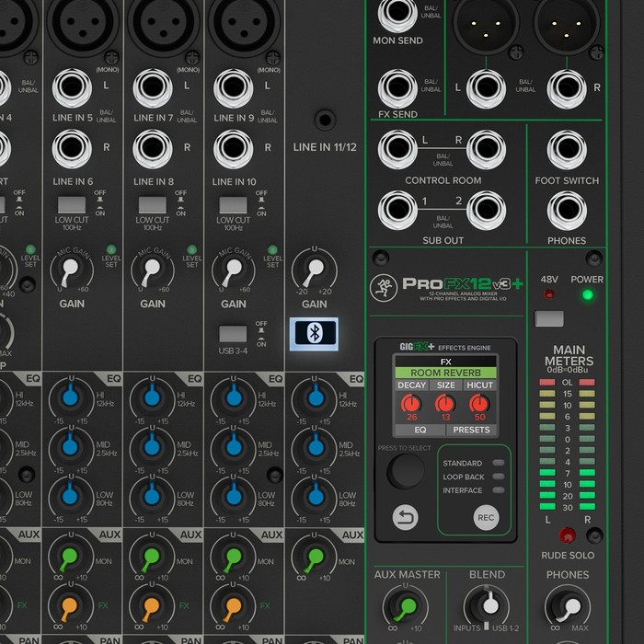Click the LINE IN 11/12 GAIN knob
644x644 pixels.
(x=315, y=270)
